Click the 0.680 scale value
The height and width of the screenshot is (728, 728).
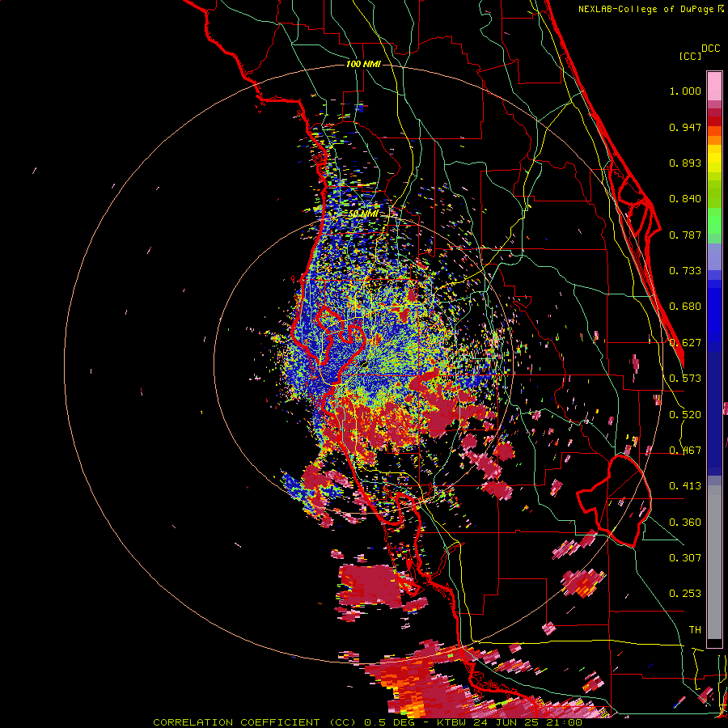pyautogui.click(x=685, y=307)
